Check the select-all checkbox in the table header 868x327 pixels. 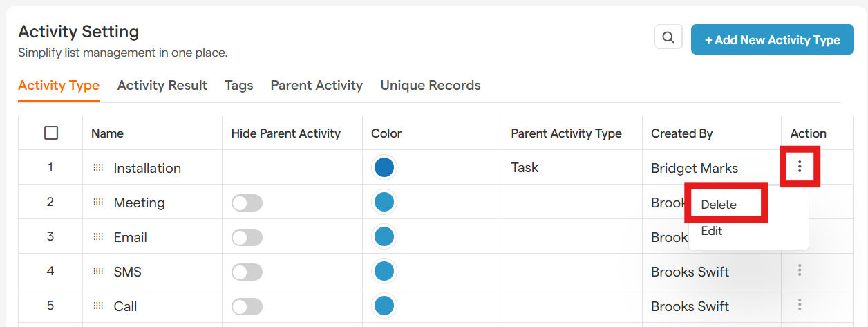click(50, 133)
